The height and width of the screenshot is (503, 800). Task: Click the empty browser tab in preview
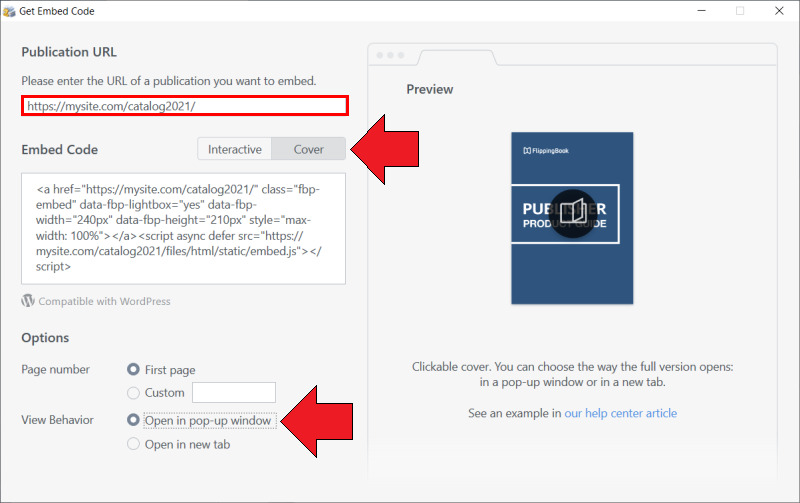pyautogui.click(x=457, y=57)
